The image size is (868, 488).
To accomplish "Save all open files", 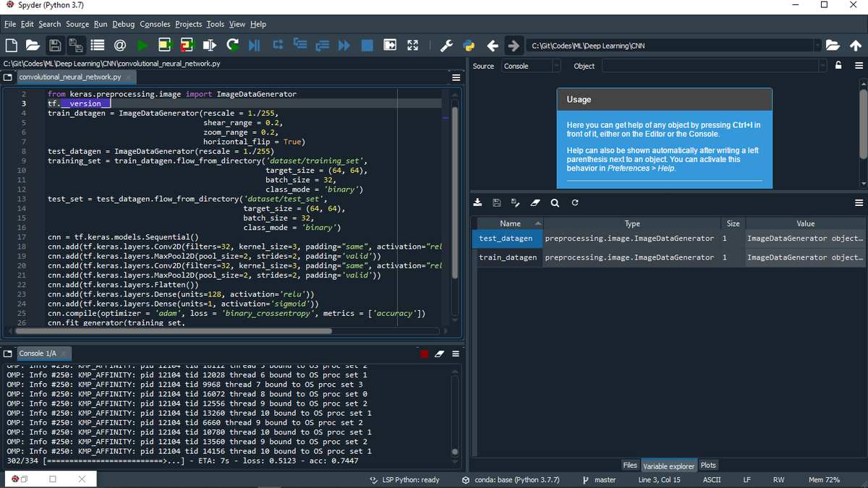I will point(75,45).
